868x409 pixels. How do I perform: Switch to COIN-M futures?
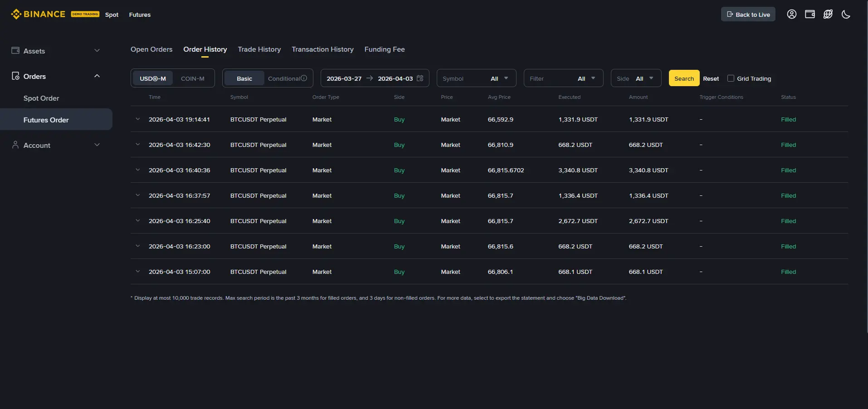coord(193,78)
